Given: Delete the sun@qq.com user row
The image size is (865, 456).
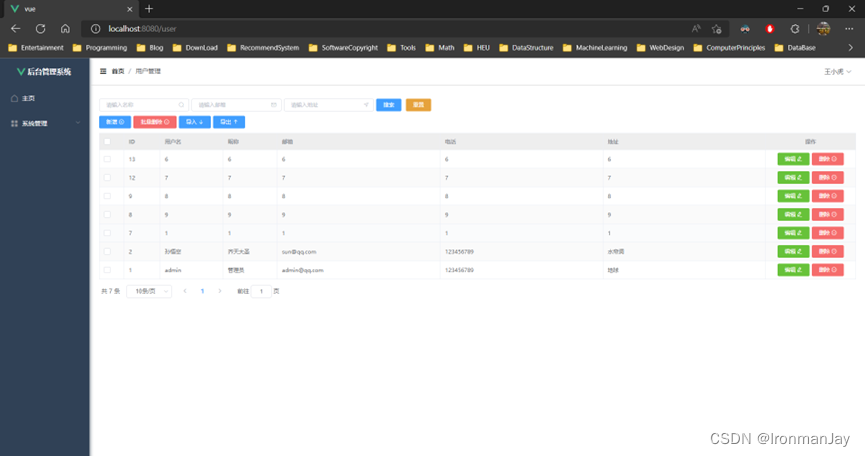Looking at the screenshot, I should pos(827,251).
